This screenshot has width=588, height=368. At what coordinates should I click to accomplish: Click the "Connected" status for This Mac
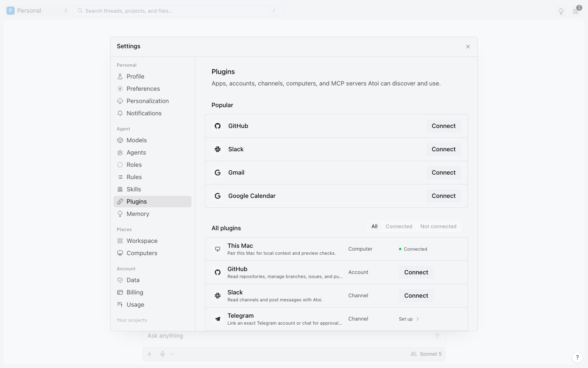[413, 249]
